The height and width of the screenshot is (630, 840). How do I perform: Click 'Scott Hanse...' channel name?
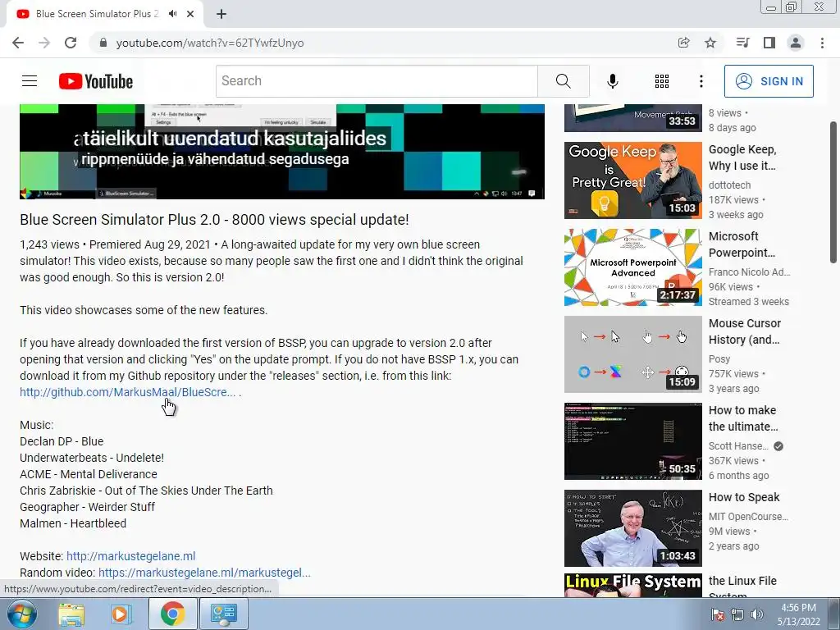pos(738,445)
